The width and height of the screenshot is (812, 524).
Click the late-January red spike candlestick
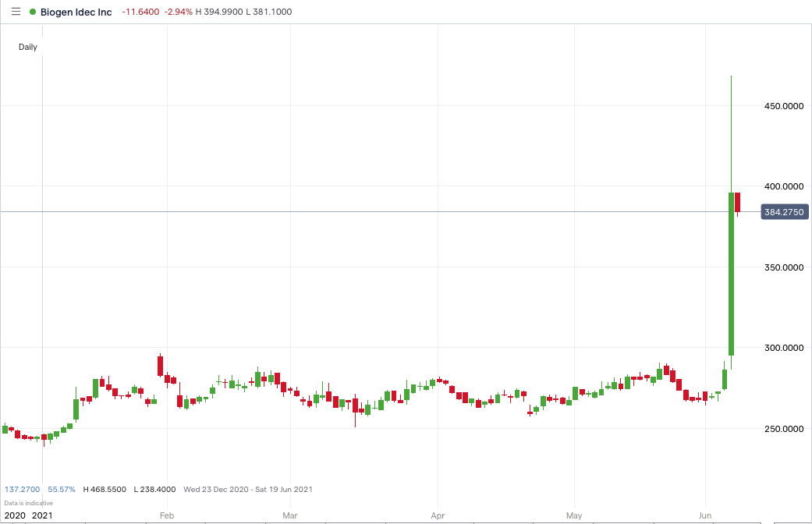click(161, 366)
